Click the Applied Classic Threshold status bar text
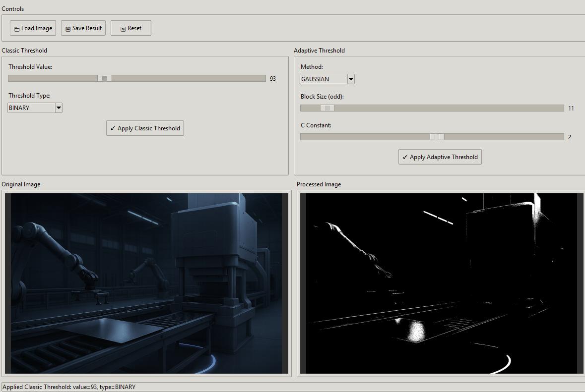This screenshot has width=585, height=392. (69, 387)
